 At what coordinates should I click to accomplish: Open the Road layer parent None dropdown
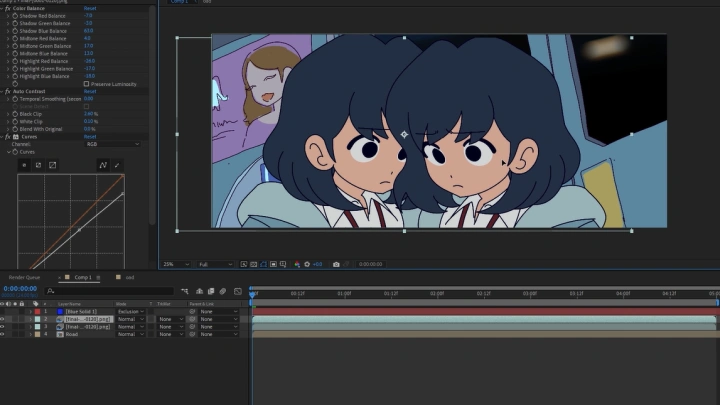(219, 334)
